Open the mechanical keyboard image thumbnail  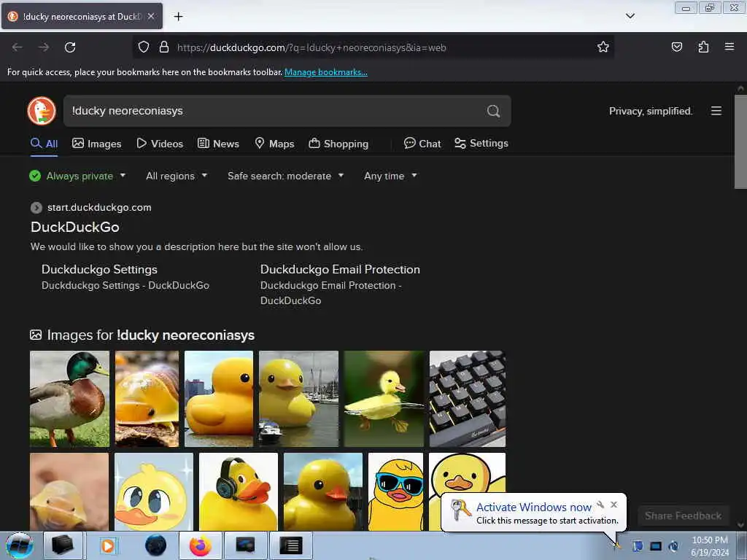468,399
